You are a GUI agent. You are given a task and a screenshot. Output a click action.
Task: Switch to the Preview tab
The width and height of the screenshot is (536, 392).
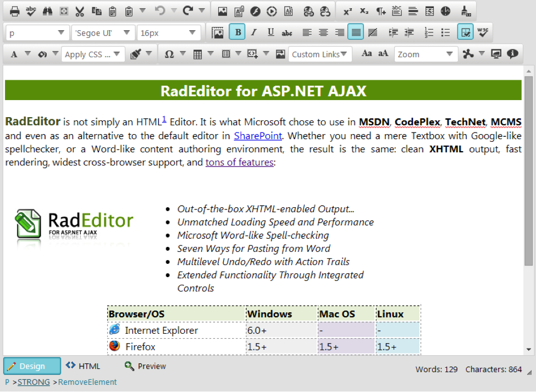click(x=145, y=366)
